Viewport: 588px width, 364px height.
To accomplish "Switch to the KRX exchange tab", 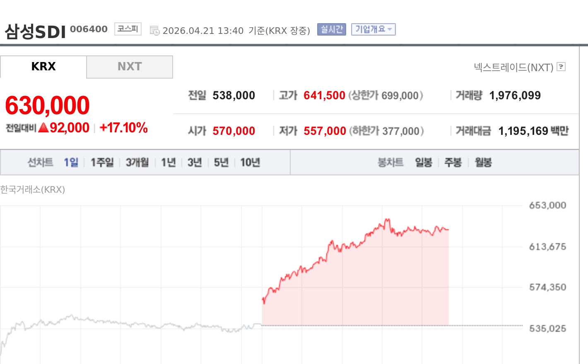I will point(43,67).
